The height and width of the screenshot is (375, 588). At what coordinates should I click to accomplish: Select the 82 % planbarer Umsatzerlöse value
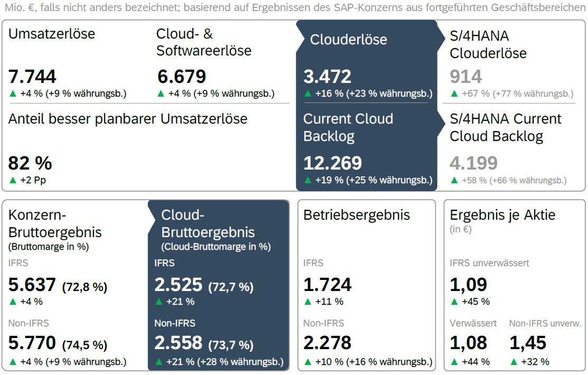[30, 163]
